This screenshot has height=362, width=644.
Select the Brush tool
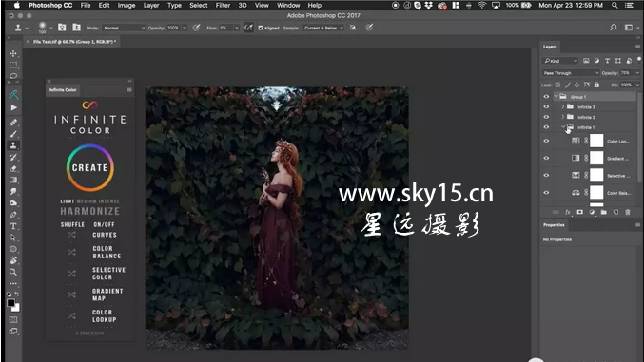13,134
